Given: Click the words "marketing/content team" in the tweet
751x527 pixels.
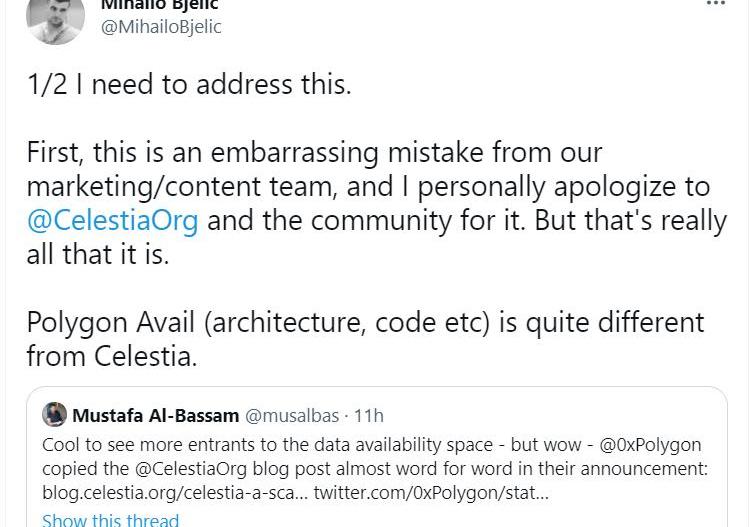Looking at the screenshot, I should [196, 187].
